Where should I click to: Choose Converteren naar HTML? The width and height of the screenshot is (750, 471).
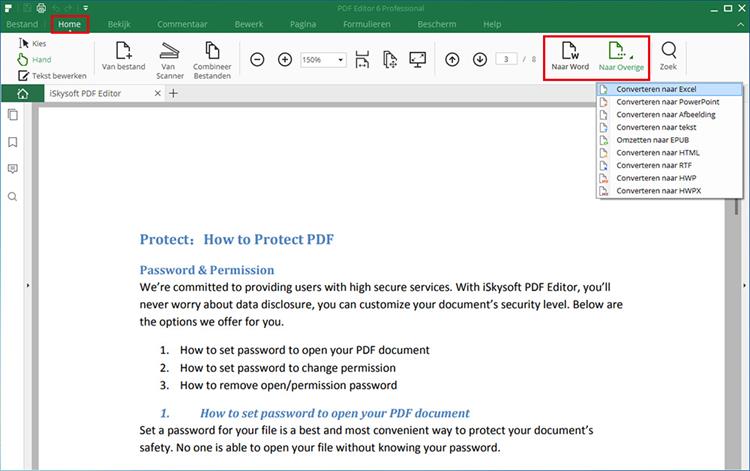670,153
